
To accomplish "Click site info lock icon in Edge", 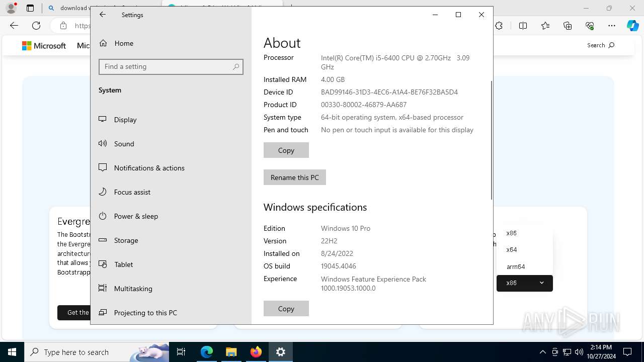I will (63, 26).
